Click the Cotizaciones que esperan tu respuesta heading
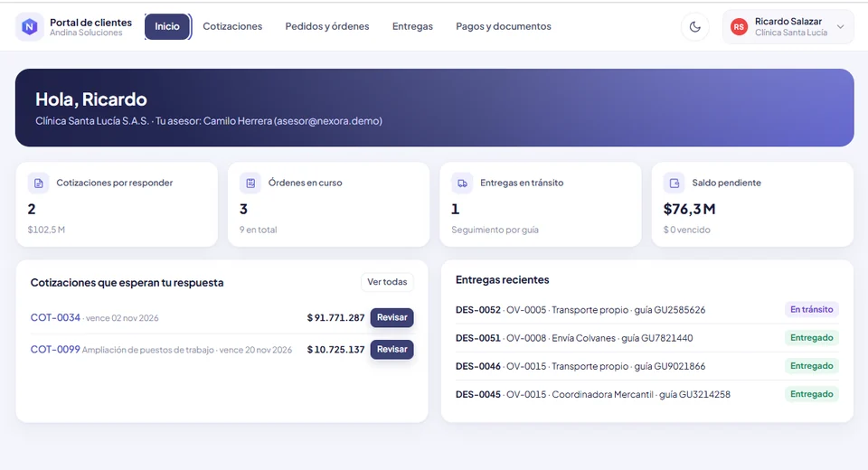Screen dimensions: 868x470 coord(127,282)
